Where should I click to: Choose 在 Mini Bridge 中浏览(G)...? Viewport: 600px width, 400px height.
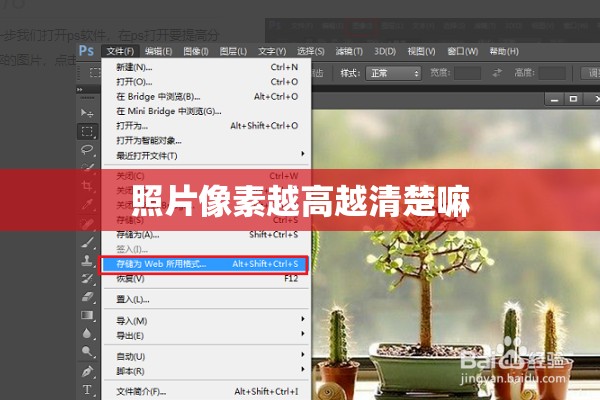[x=206, y=111]
